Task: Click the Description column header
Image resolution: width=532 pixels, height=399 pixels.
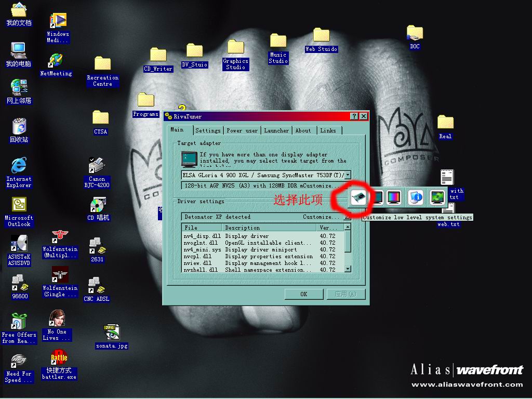Action: pyautogui.click(x=270, y=228)
